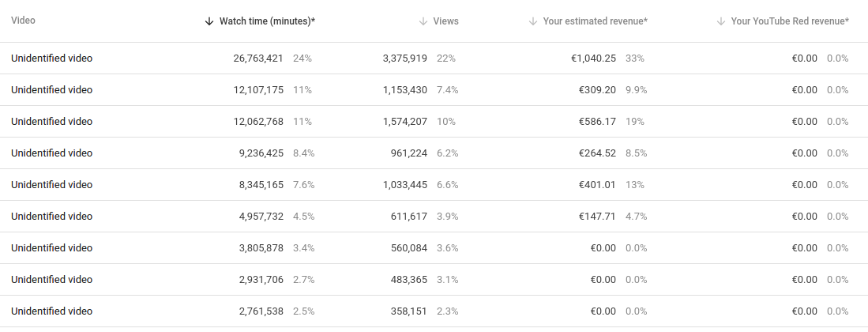Open Unidentified video with 12,062,768 watch minutes
Screen dimensions: 868x332
point(51,122)
